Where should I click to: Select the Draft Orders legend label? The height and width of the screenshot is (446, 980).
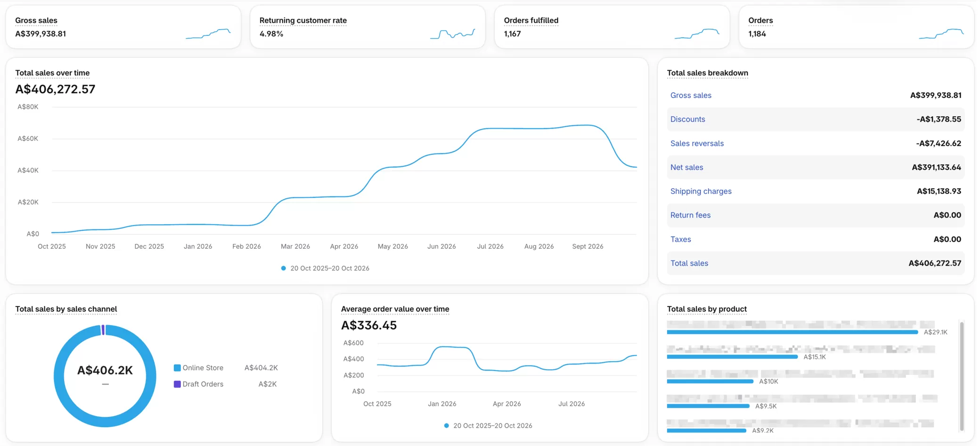203,384
